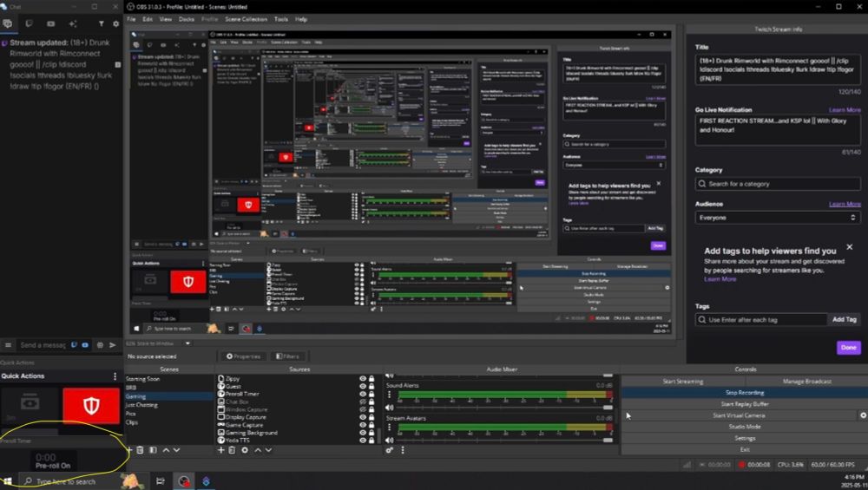Screen dimensions: 868x490
Task: Open the emote picker icon
Action: click(100, 345)
